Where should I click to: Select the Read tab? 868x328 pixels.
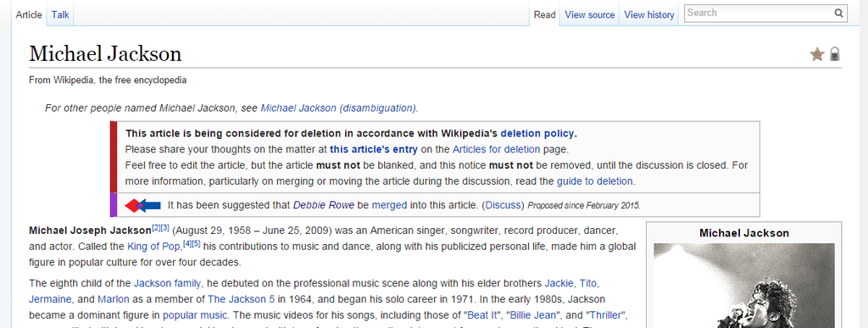[544, 15]
